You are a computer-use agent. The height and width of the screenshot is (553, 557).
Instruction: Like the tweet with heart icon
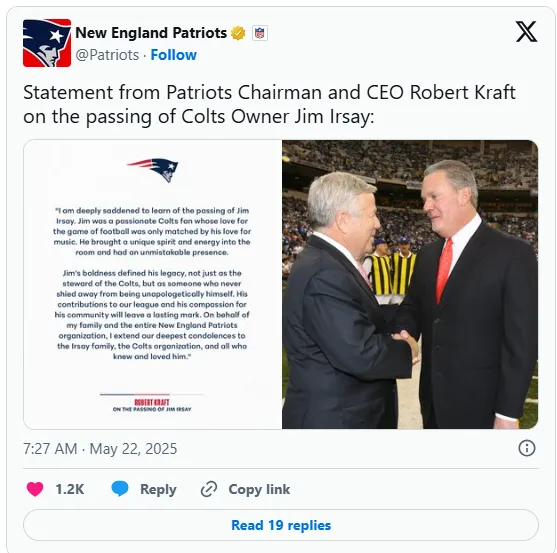click(x=35, y=489)
